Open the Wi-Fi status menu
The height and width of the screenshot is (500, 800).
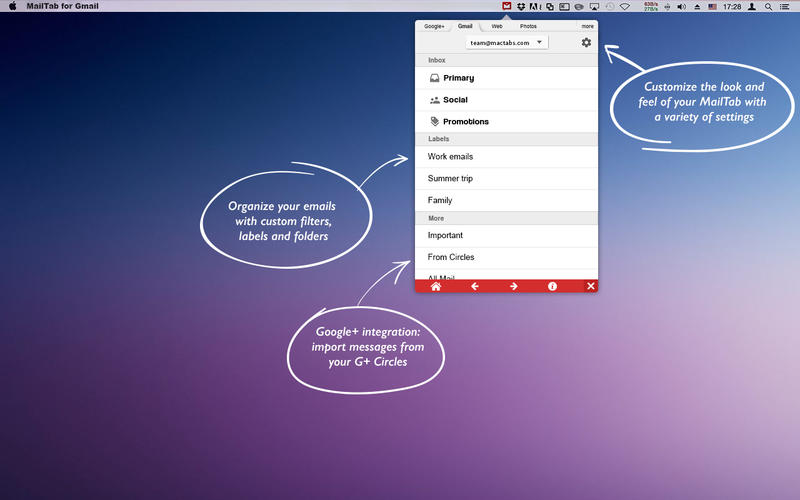625,7
